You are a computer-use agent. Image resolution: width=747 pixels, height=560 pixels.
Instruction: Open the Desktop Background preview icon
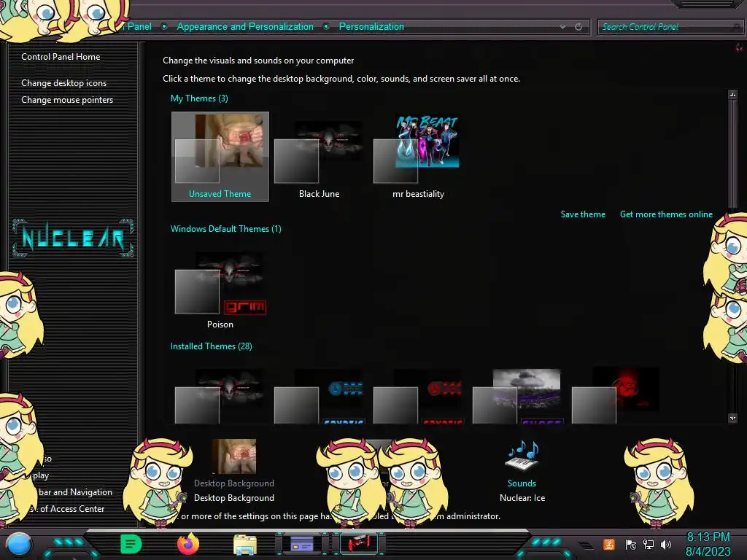point(234,456)
